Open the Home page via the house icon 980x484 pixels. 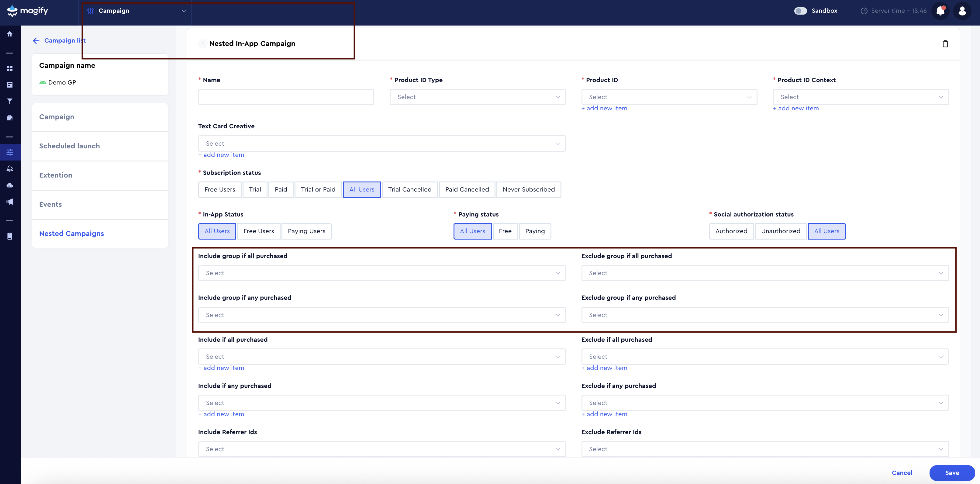pos(9,34)
